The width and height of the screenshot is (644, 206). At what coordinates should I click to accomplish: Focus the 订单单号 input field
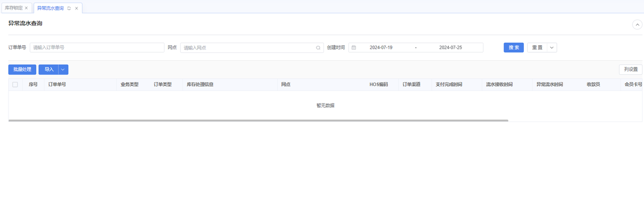pos(97,48)
